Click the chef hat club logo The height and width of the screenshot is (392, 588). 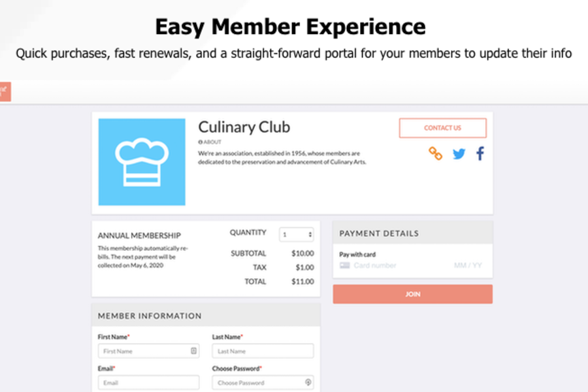click(142, 162)
